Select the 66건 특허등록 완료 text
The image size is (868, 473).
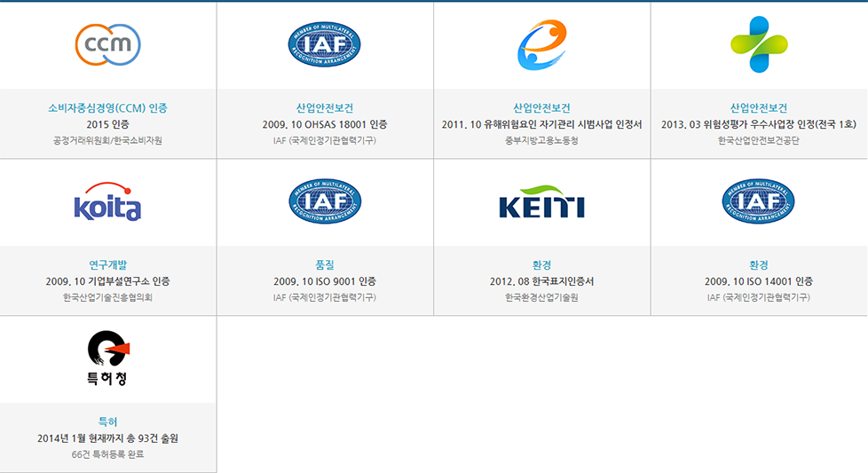pos(108,454)
